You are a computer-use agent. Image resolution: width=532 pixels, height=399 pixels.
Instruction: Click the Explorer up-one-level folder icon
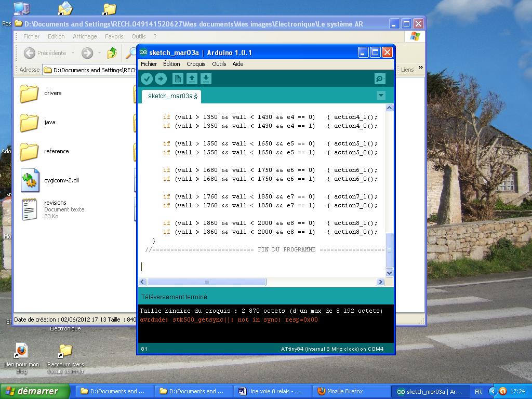tap(112, 52)
